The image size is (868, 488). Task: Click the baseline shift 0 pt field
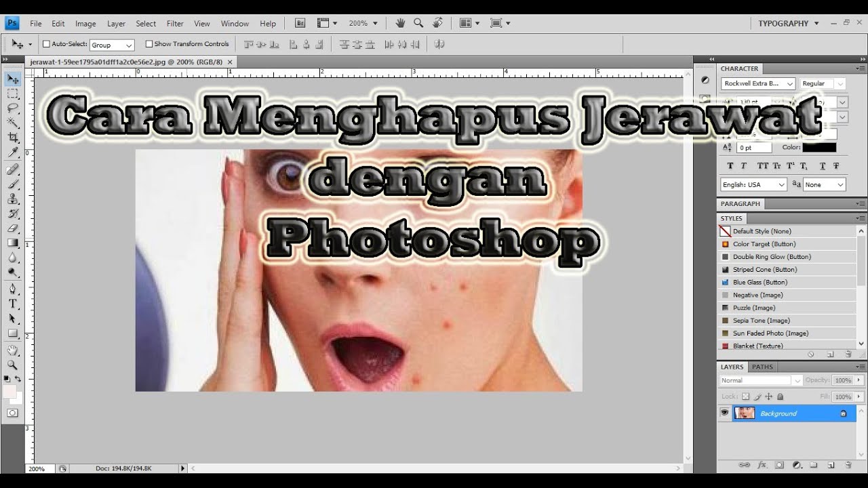click(x=754, y=147)
